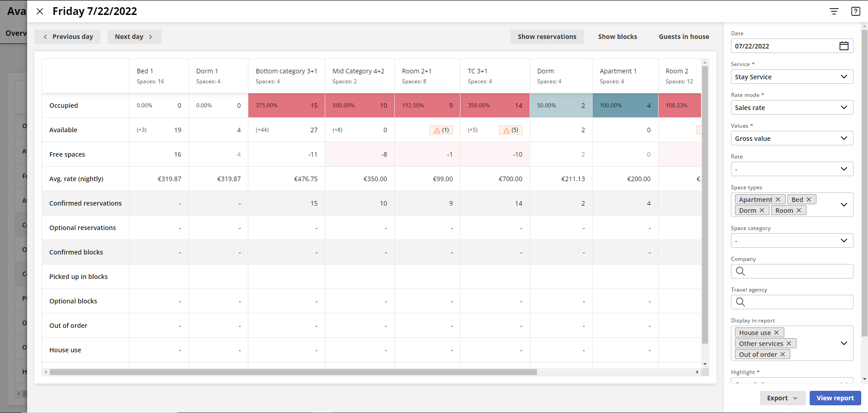This screenshot has height=413, width=868.
Task: Open the filter icon in the top right
Action: (x=834, y=11)
